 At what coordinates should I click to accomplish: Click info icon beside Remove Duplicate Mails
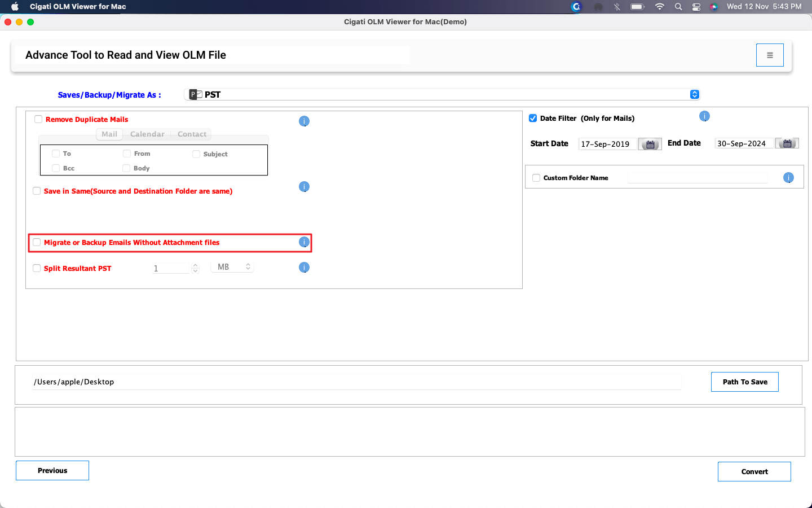pos(304,121)
